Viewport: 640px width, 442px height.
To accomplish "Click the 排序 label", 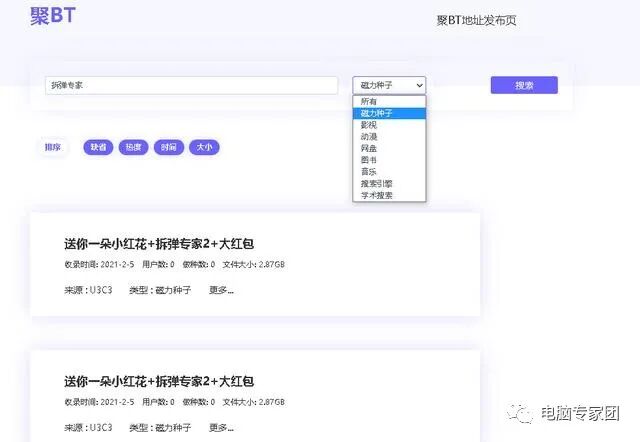I will tap(53, 147).
